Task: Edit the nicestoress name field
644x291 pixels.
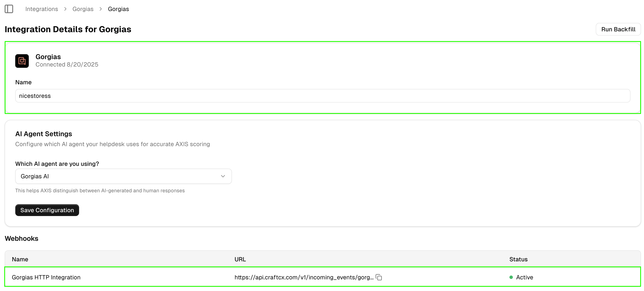Action: (x=322, y=96)
